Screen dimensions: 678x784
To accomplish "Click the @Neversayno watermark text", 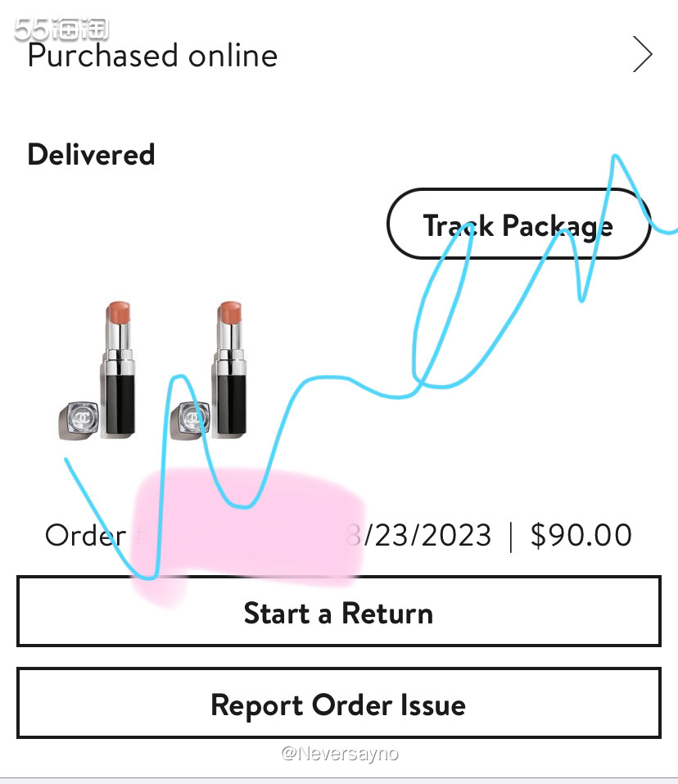I will click(340, 753).
